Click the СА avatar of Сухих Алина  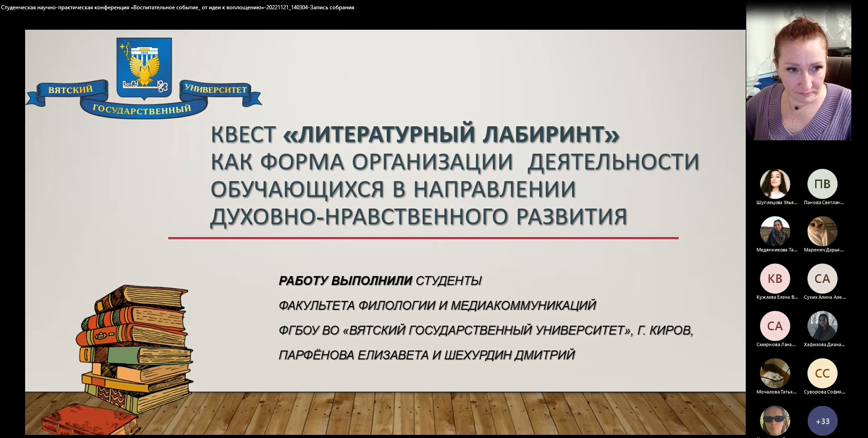point(822,279)
